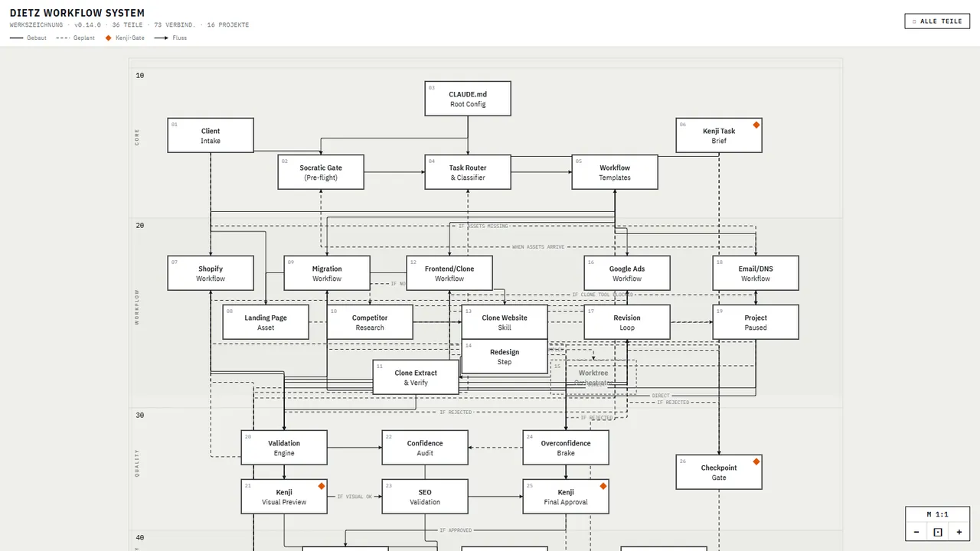Open the Workflow Templates node
The height and width of the screenshot is (551, 980).
pyautogui.click(x=615, y=172)
